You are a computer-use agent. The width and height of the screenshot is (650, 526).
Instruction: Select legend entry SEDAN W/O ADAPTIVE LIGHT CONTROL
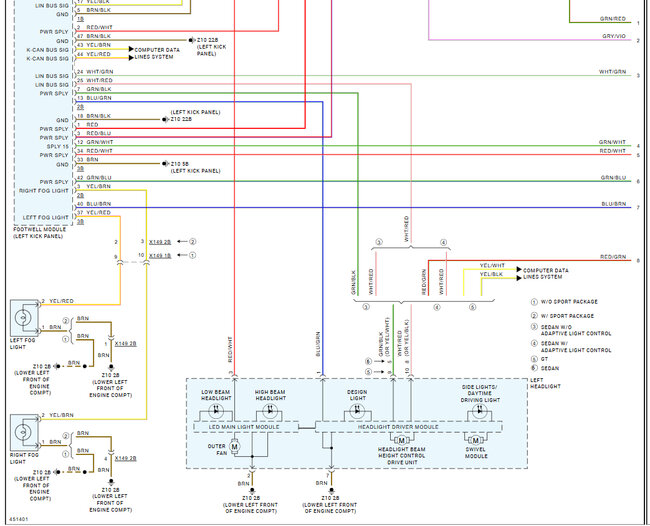pos(571,330)
